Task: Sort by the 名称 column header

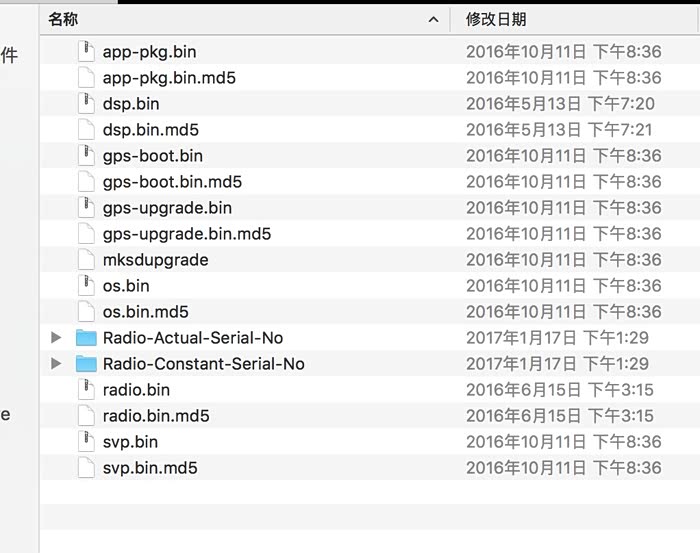Action: (x=63, y=19)
